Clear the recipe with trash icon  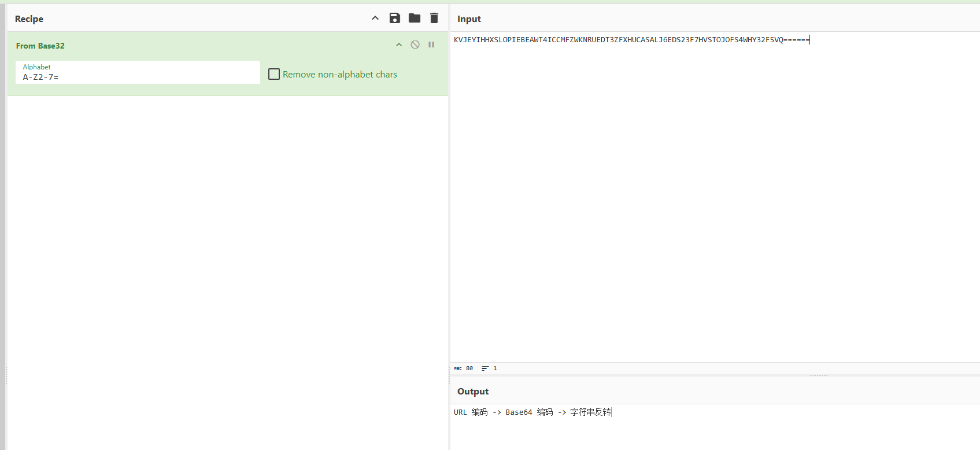pyautogui.click(x=434, y=18)
